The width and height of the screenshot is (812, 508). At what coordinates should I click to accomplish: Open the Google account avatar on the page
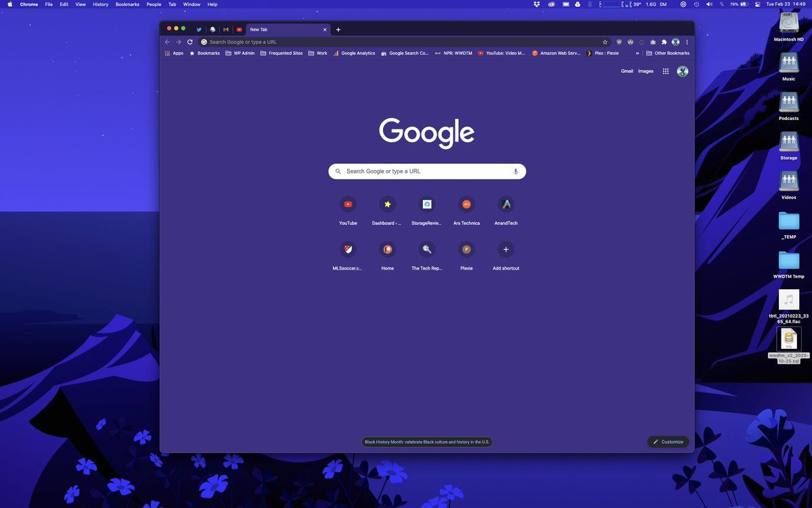point(683,71)
